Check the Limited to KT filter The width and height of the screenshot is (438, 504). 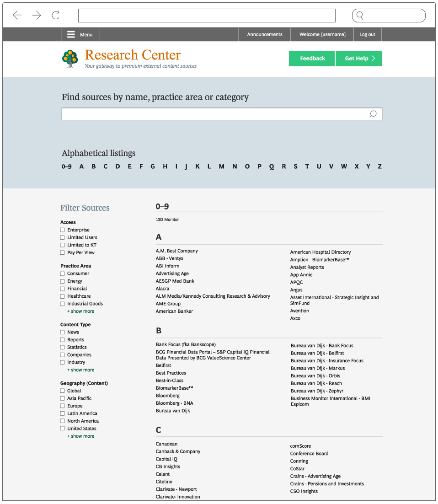pyautogui.click(x=62, y=245)
